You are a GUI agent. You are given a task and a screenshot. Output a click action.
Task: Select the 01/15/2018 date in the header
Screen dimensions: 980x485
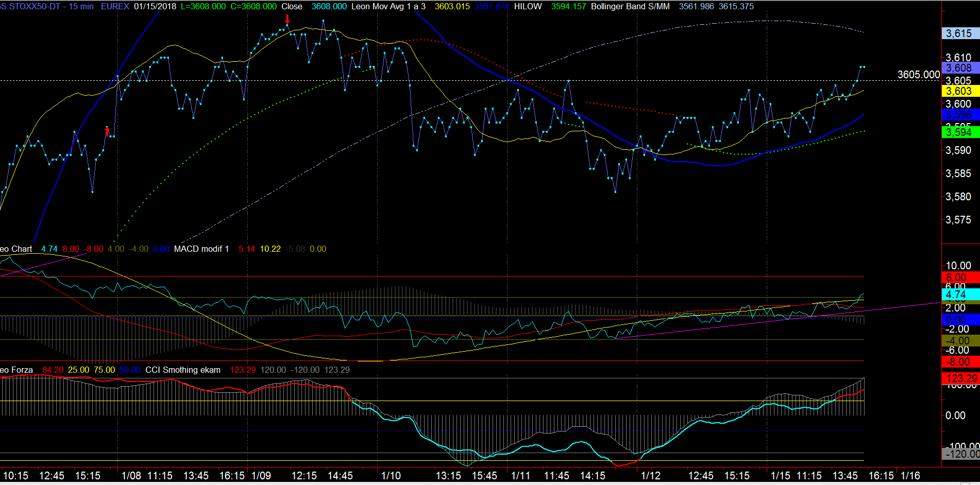(155, 6)
